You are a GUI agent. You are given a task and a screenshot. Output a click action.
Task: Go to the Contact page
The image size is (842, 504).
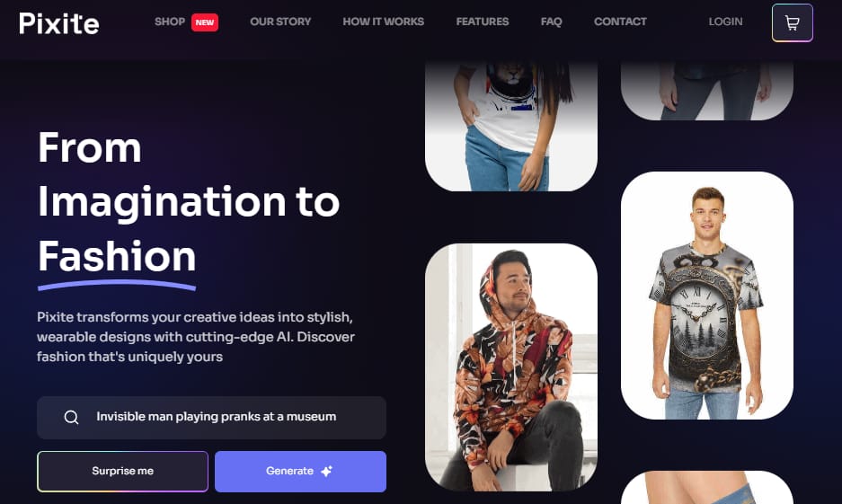click(620, 22)
